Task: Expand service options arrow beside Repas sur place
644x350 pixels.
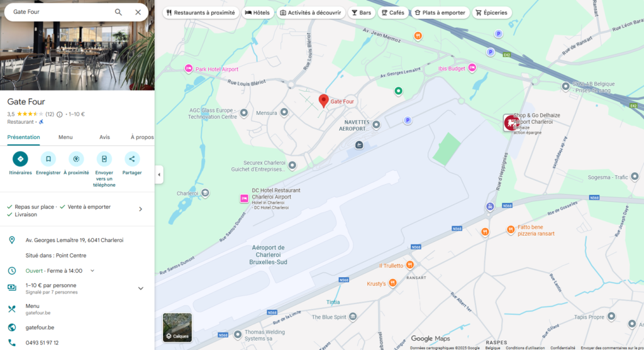Action: tap(140, 209)
